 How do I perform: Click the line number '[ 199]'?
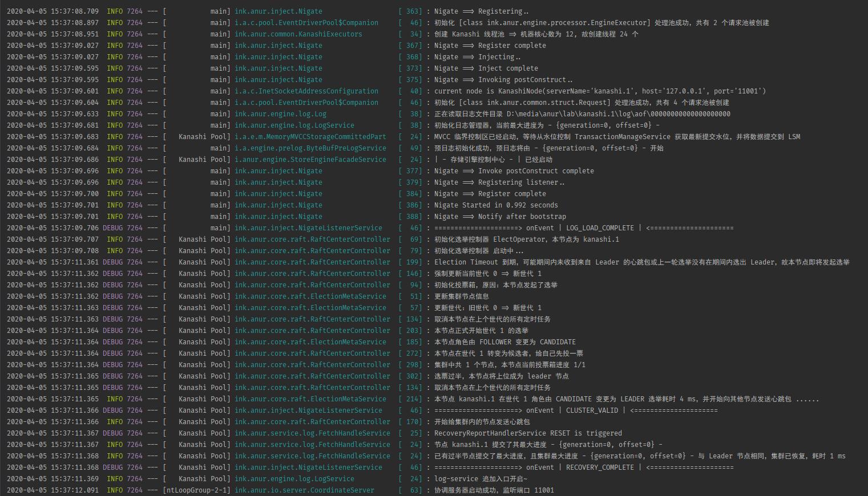click(410, 262)
